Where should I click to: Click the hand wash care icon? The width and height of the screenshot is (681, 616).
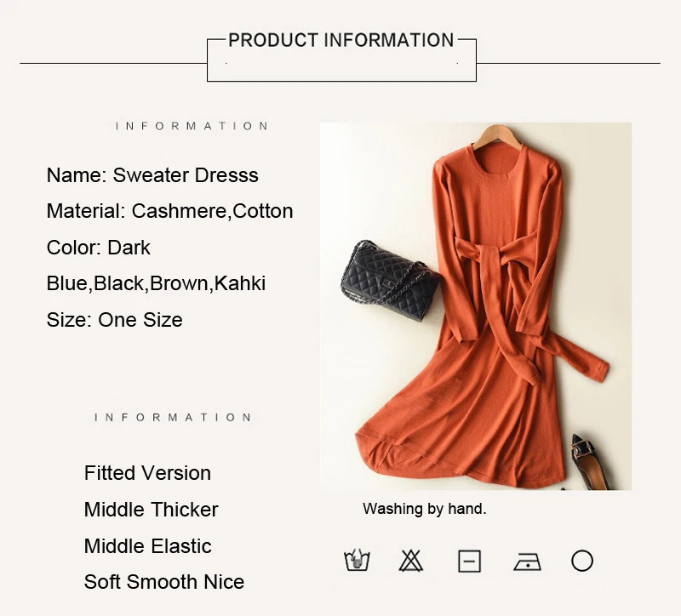tap(357, 560)
